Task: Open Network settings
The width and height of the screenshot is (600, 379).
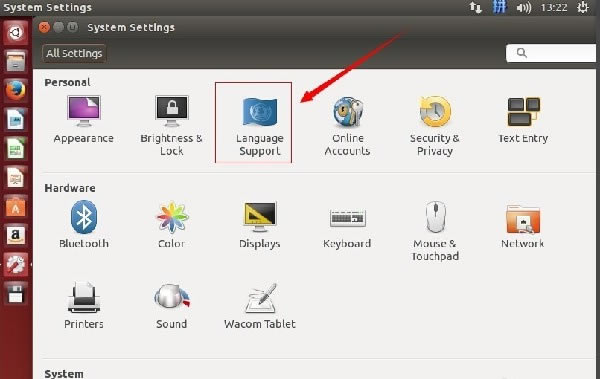Action: click(523, 226)
